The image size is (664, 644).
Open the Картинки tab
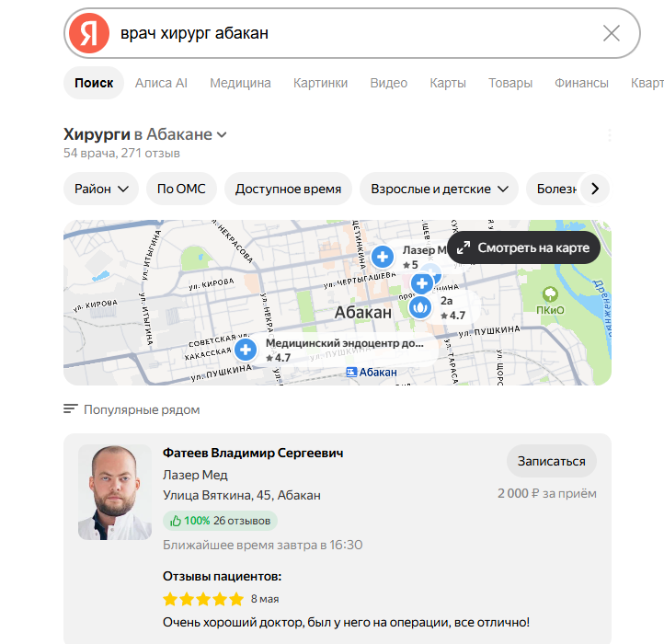(x=320, y=83)
